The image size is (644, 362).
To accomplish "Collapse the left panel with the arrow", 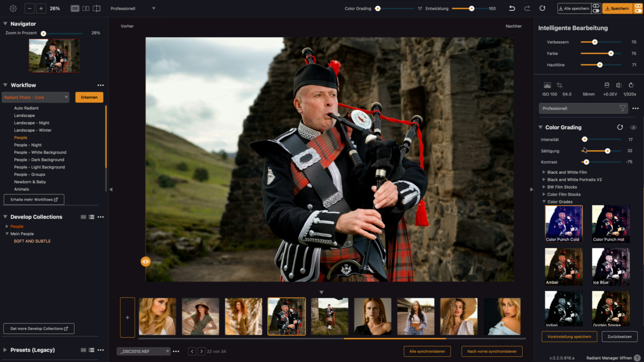I will (x=111, y=189).
